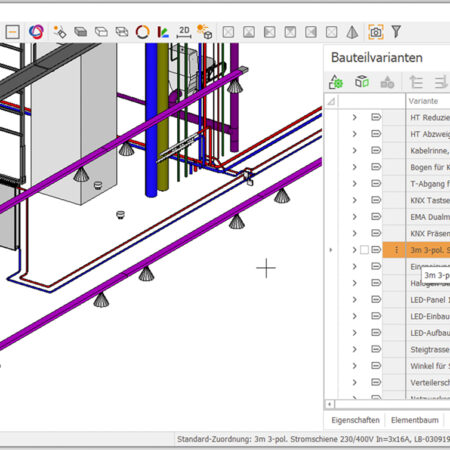Select the EMA Dualm variant text
Viewport: 450px width, 450px height.
coord(430,217)
